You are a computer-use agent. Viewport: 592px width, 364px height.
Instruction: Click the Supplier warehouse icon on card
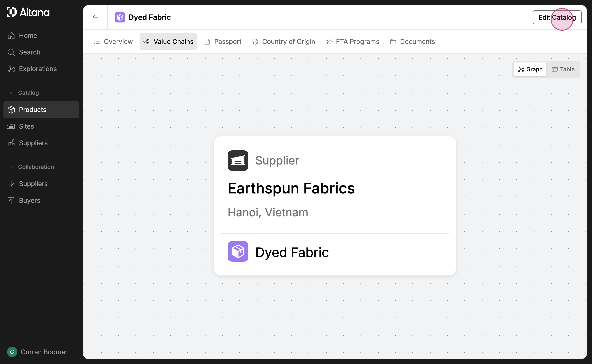click(x=238, y=161)
